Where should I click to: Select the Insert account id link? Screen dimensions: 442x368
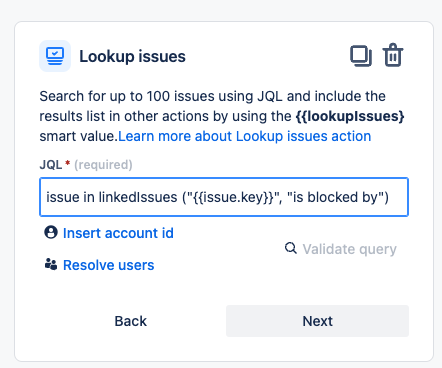(118, 233)
